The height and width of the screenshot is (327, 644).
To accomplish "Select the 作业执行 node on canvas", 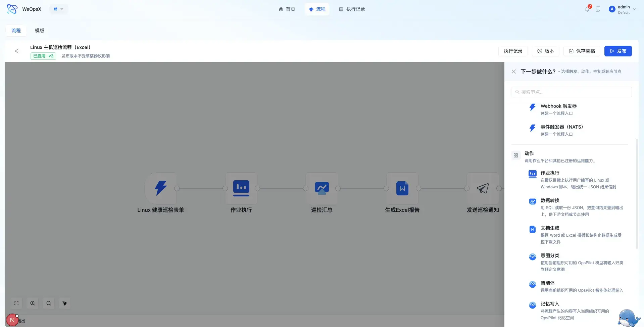I will pos(241,188).
